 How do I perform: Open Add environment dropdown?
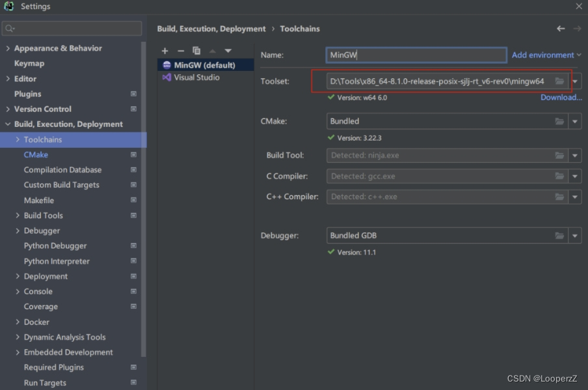546,55
